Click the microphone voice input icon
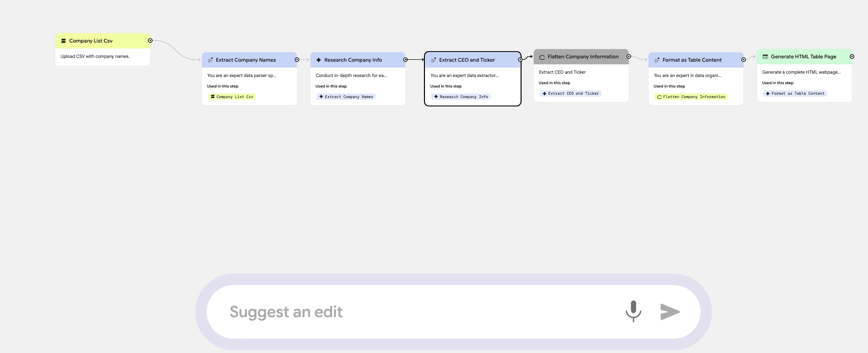The image size is (868, 353). coord(633,311)
